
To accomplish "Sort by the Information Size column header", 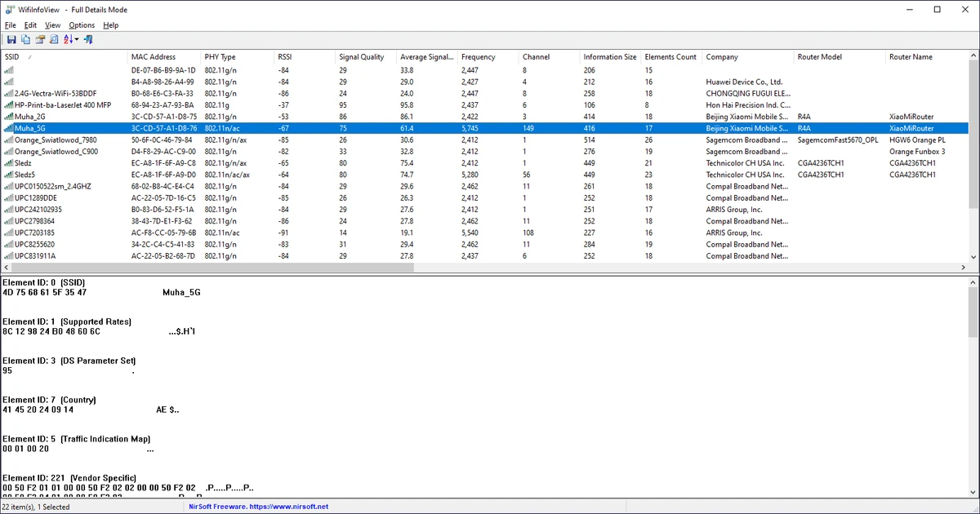I will pyautogui.click(x=611, y=57).
